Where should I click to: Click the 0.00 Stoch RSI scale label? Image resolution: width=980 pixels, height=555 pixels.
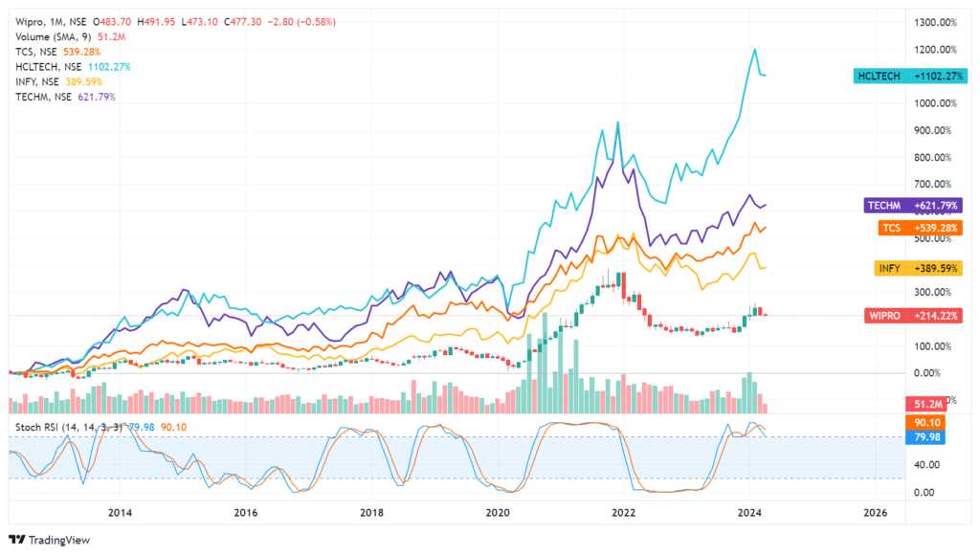click(924, 493)
